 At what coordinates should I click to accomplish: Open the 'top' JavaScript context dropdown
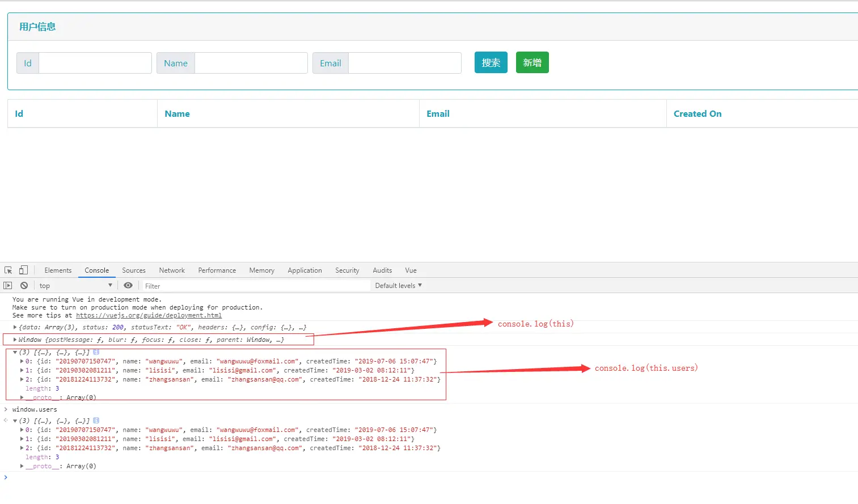coord(75,286)
